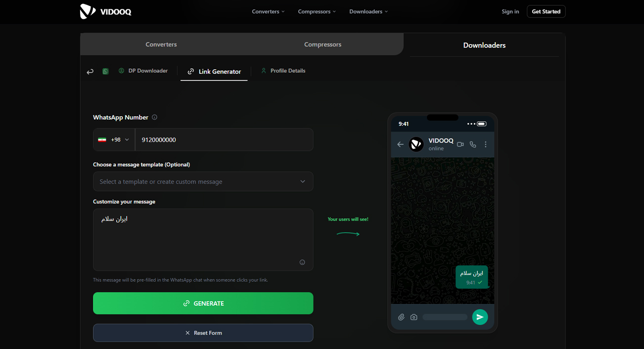Click the Reset Form button
The width and height of the screenshot is (644, 349).
(203, 333)
